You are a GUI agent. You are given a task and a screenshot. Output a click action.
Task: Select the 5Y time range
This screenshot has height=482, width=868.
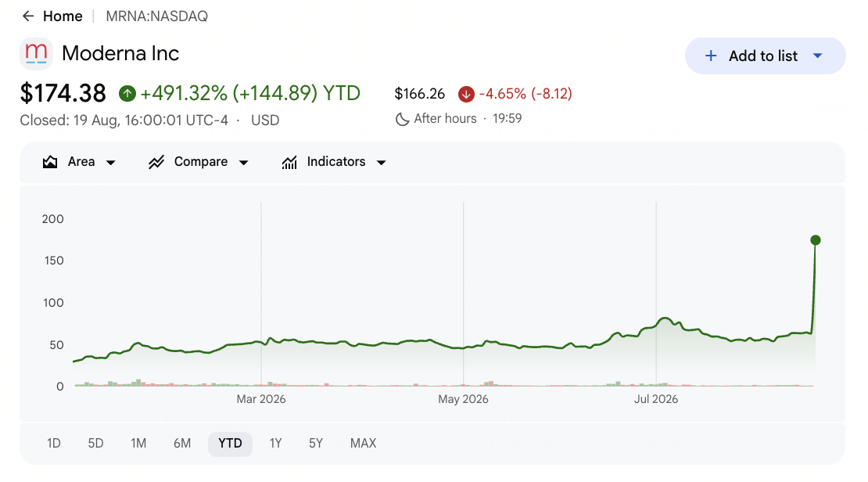click(x=316, y=443)
